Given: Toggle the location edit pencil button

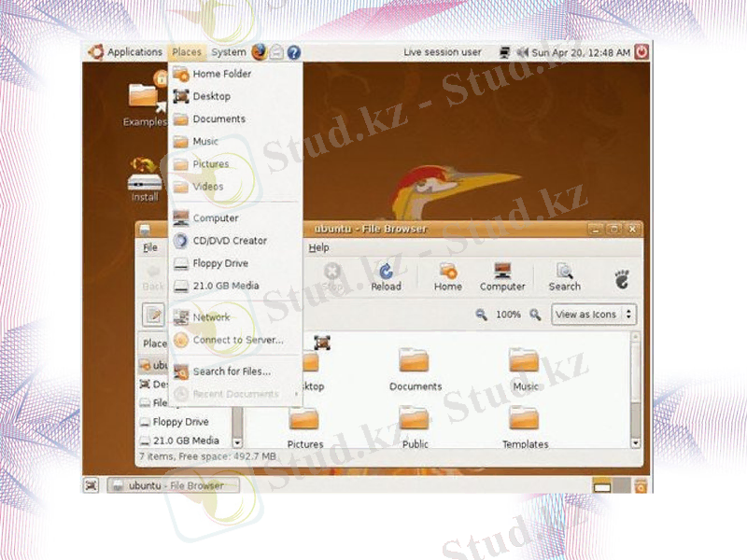Looking at the screenshot, I should [153, 315].
